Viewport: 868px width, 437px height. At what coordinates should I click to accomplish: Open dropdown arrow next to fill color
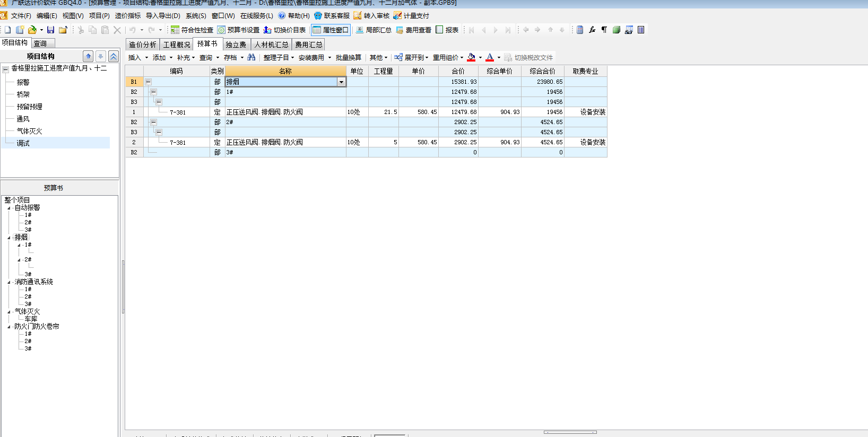pos(480,57)
